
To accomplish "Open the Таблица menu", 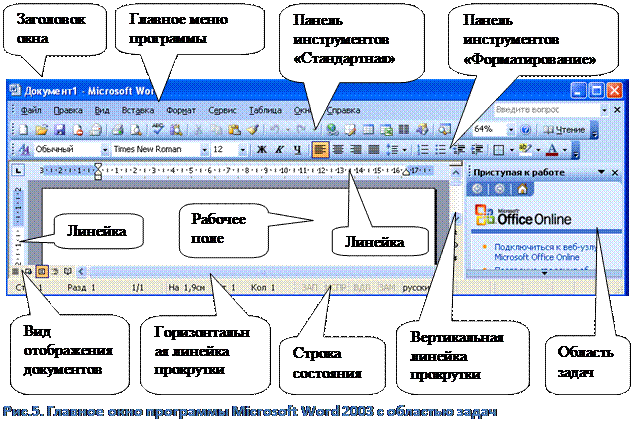I will 265,110.
